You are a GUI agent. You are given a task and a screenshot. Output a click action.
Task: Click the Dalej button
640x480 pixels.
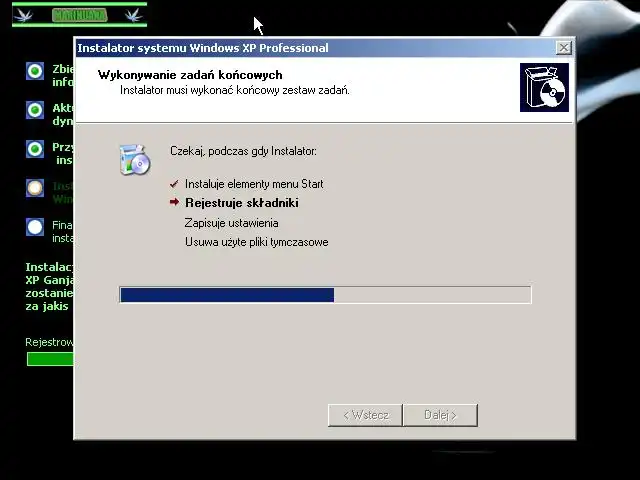(x=440, y=415)
